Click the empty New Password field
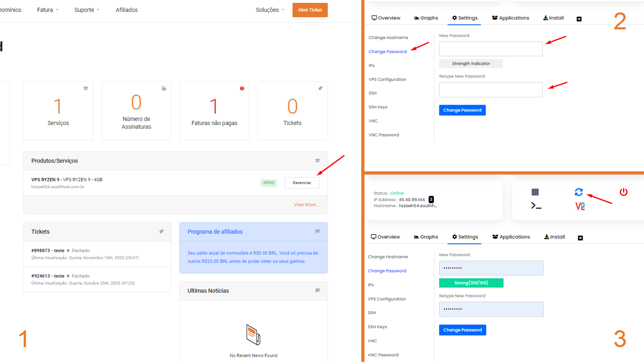This screenshot has width=644, height=362. [x=491, y=49]
